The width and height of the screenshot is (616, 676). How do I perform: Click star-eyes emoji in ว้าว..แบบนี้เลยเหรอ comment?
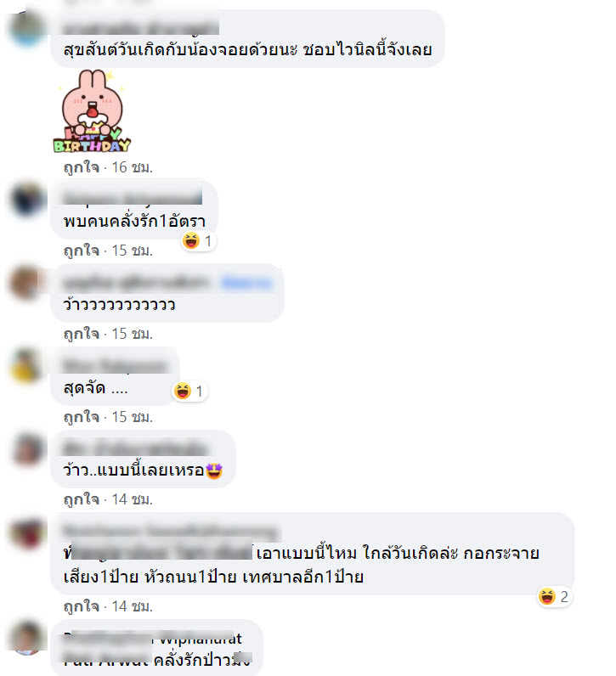coord(214,470)
